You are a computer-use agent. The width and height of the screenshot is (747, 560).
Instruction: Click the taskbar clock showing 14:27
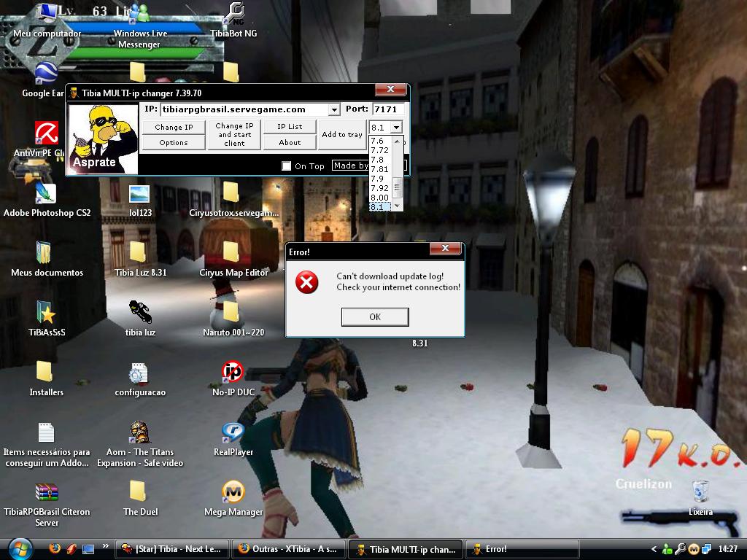[727, 549]
